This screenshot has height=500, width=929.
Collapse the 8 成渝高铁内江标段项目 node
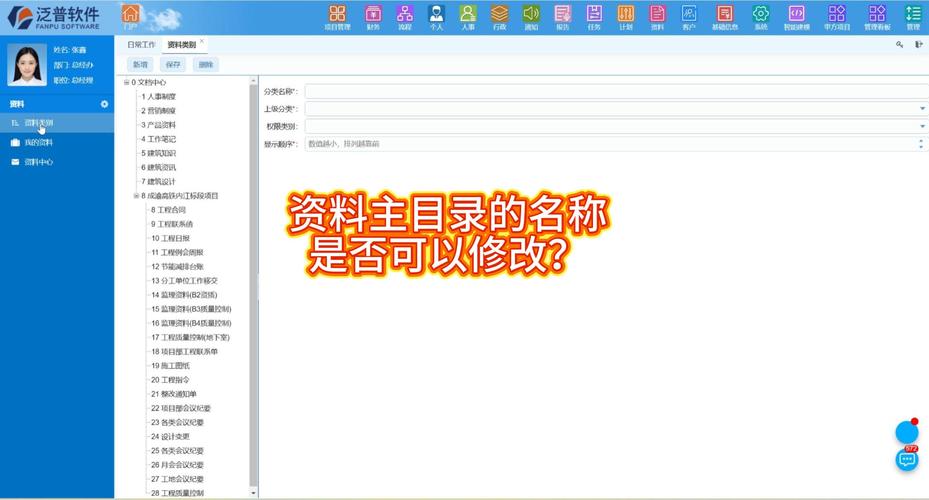pyautogui.click(x=136, y=195)
